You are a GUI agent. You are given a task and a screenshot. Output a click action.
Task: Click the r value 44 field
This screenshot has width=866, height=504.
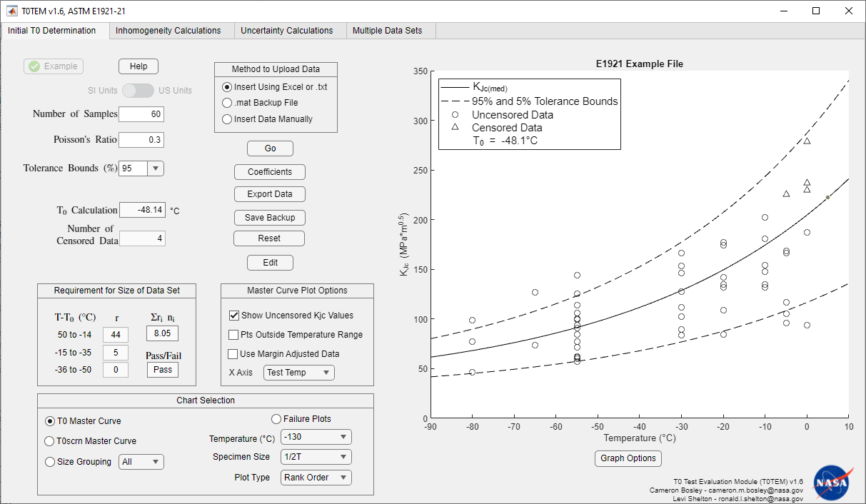click(116, 334)
